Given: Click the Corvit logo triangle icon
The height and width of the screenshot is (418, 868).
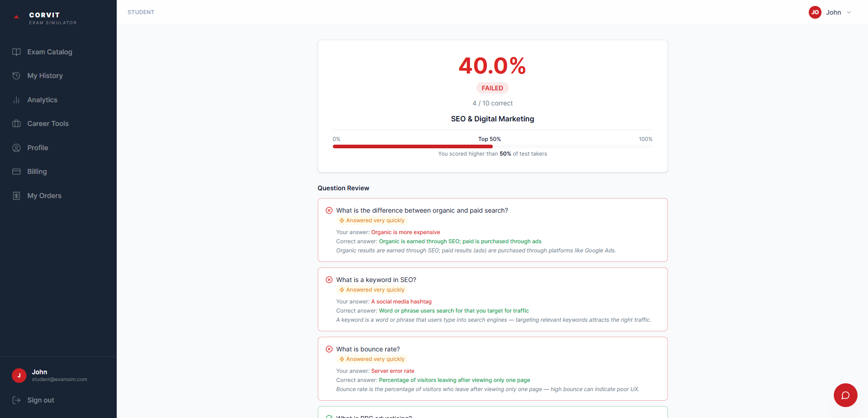Looking at the screenshot, I should pyautogui.click(x=16, y=17).
